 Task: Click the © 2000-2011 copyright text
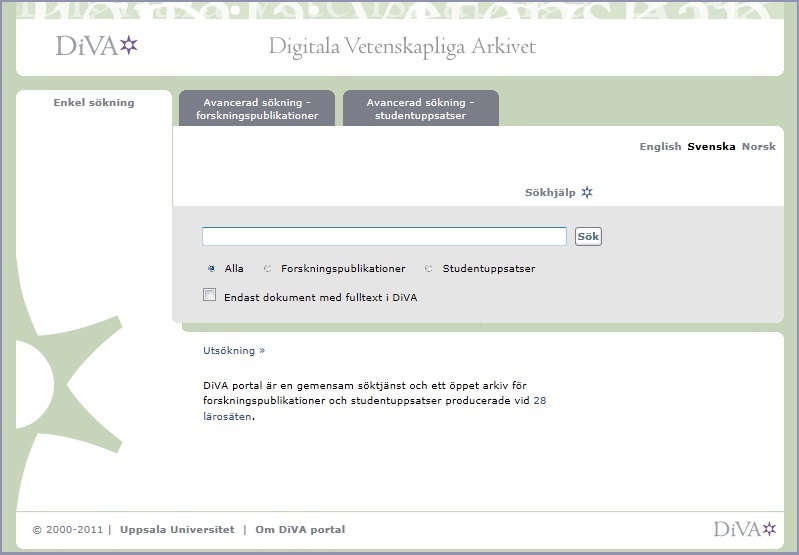(68, 530)
